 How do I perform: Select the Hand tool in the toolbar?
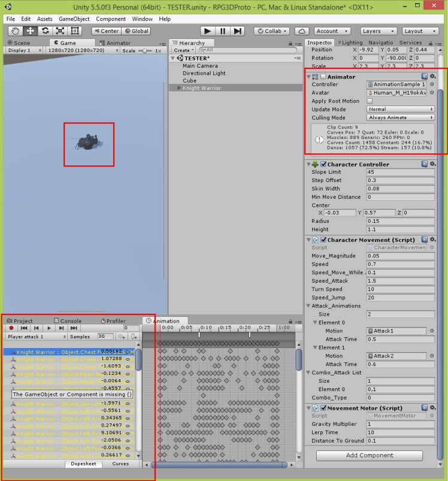16,31
